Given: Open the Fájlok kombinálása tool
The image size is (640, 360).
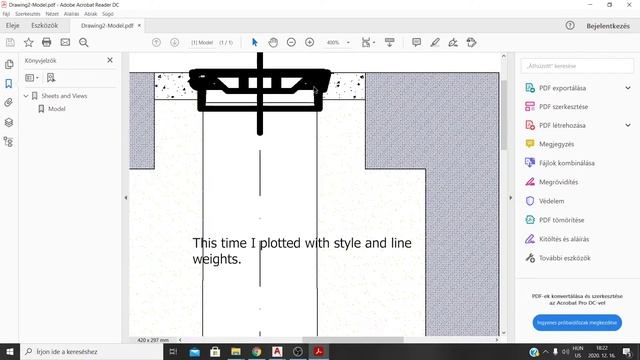Looking at the screenshot, I should click(x=567, y=163).
